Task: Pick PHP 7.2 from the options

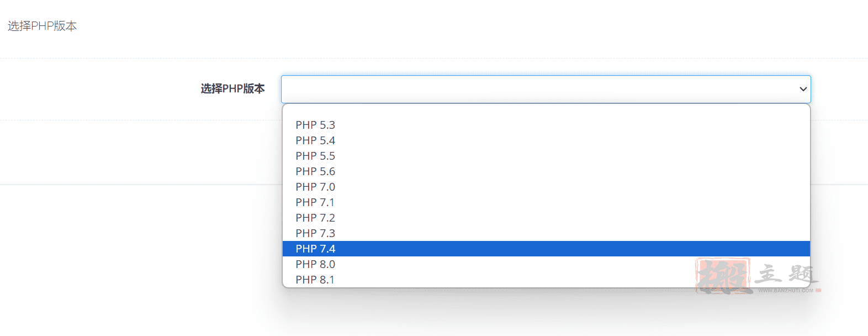Action: click(x=546, y=218)
